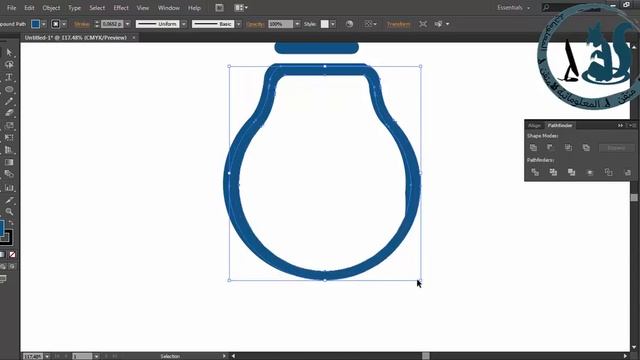Apply Intersect shape mode
The height and width of the screenshot is (360, 640).
[x=568, y=147]
